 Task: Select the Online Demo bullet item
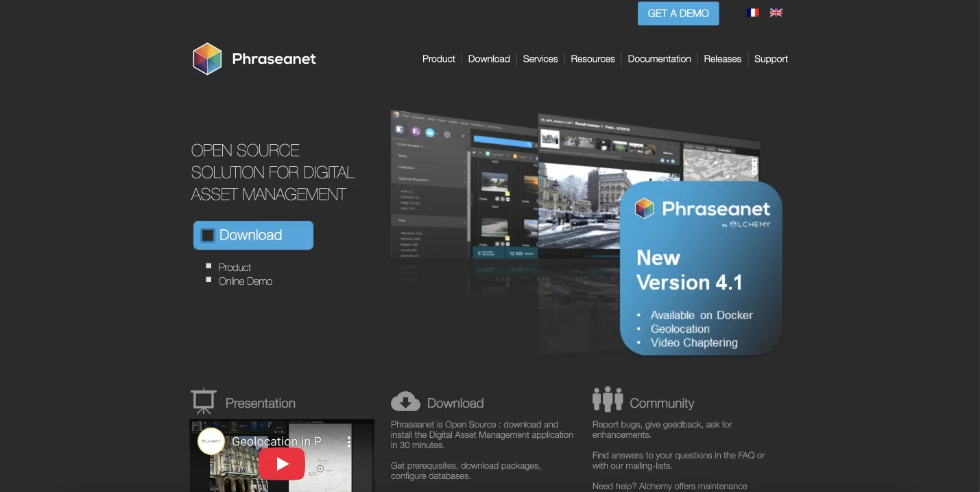245,281
